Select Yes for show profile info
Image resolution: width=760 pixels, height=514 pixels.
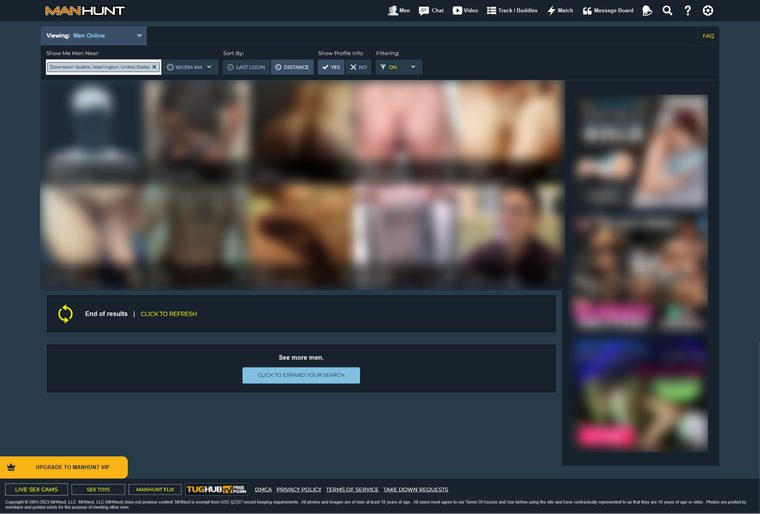point(331,67)
